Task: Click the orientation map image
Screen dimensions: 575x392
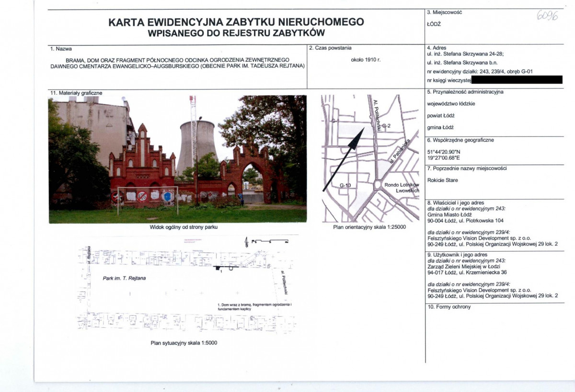Action: coord(370,158)
